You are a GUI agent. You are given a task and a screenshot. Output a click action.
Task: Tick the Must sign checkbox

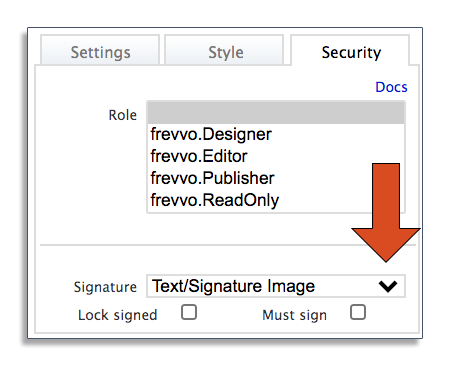pyautogui.click(x=358, y=312)
